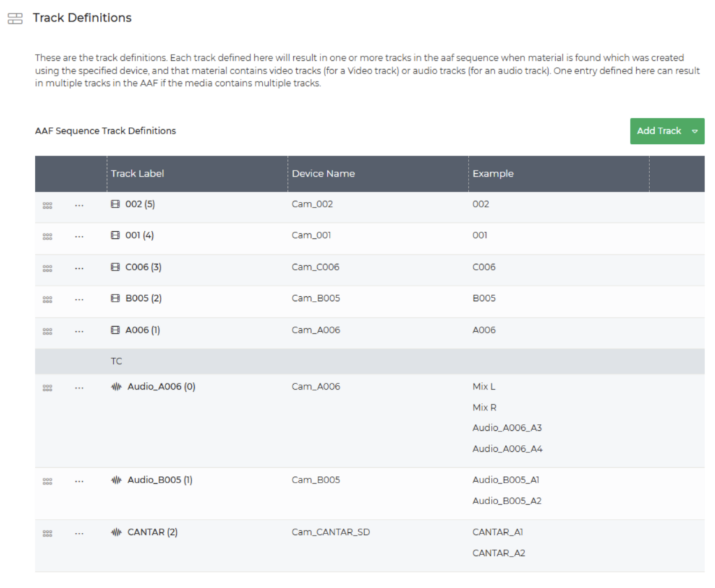Open the options menu for 002 (5) row
The image size is (715, 588).
(x=80, y=205)
